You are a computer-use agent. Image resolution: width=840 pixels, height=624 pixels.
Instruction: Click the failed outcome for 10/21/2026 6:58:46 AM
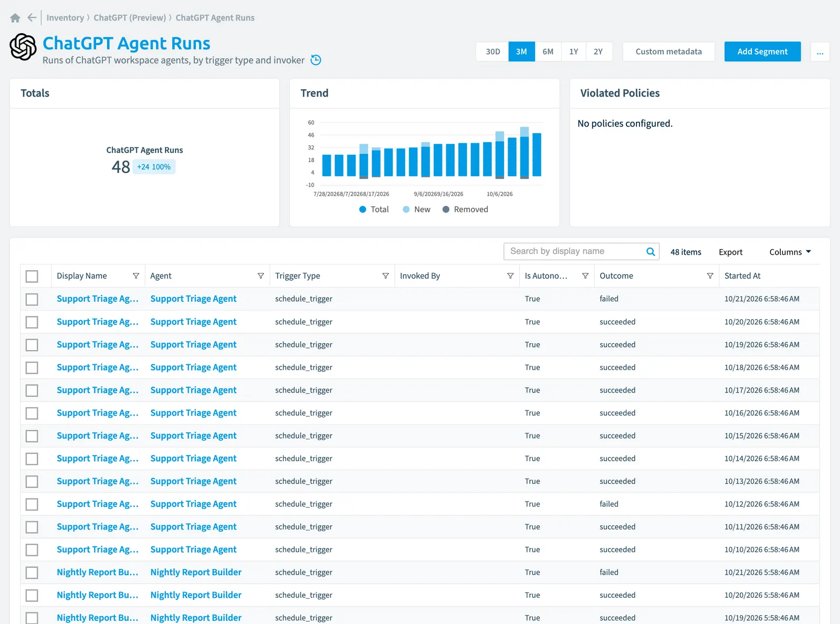(609, 299)
